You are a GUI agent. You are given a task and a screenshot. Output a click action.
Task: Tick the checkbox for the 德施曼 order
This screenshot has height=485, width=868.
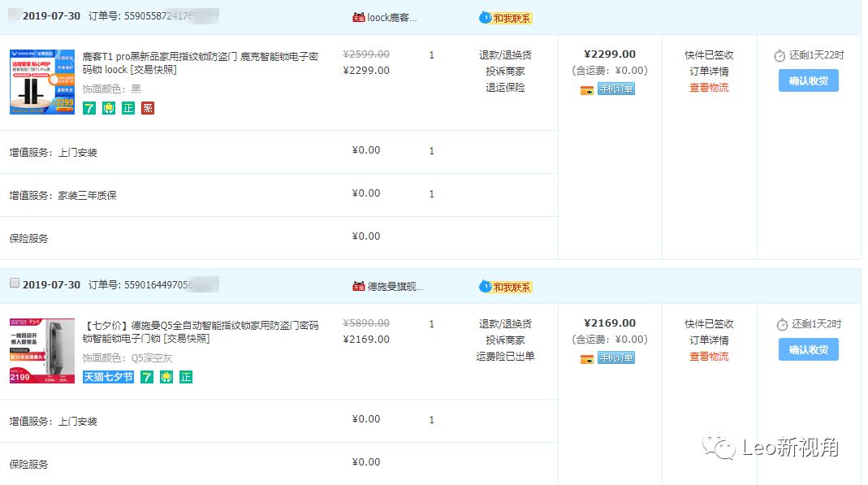point(14,284)
